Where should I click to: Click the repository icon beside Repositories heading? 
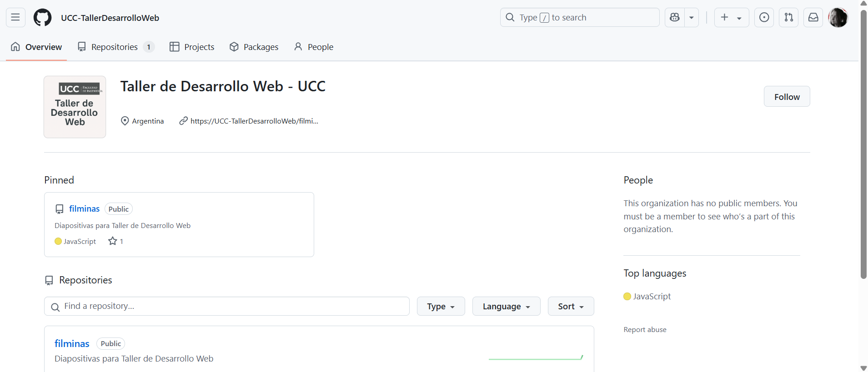click(49, 280)
